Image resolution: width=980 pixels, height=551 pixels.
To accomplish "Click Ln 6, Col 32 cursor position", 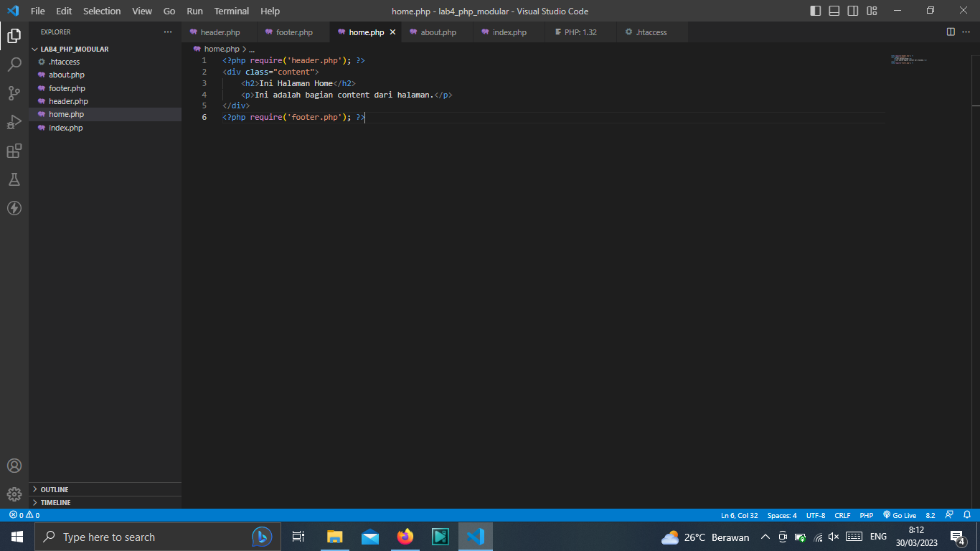I will pyautogui.click(x=739, y=515).
